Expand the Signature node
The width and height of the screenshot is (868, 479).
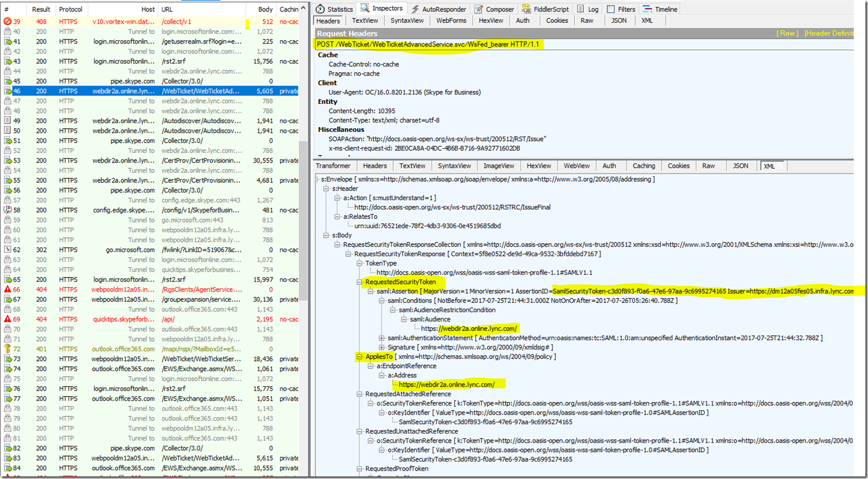382,347
